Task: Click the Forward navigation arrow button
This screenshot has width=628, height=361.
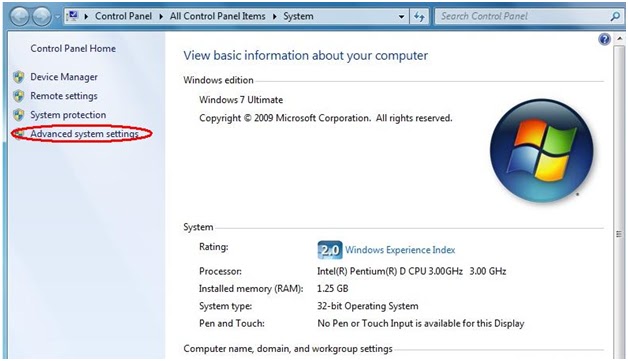Action: [x=42, y=17]
